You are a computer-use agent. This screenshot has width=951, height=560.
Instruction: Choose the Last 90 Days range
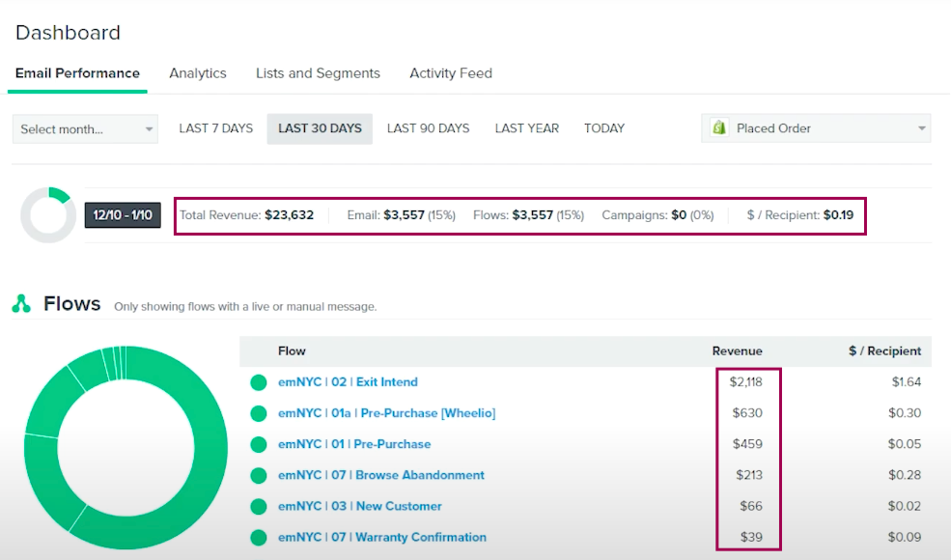pyautogui.click(x=428, y=128)
